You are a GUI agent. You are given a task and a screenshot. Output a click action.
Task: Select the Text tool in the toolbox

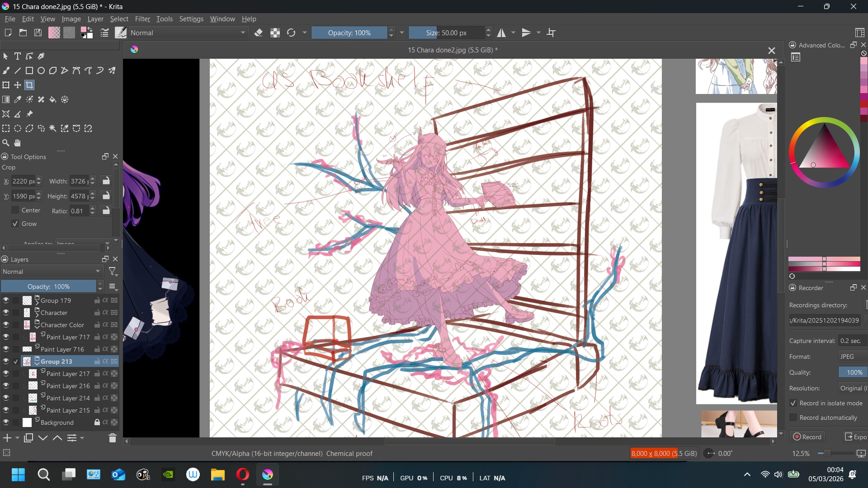(x=18, y=56)
